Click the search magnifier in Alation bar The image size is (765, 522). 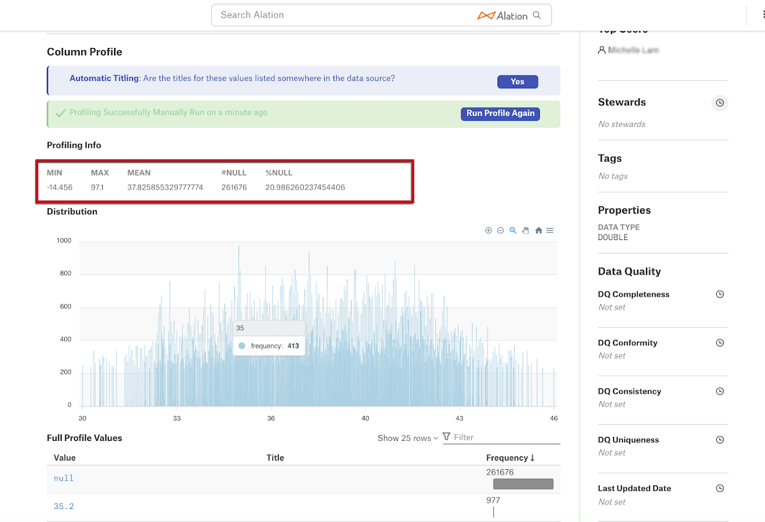[x=537, y=15]
